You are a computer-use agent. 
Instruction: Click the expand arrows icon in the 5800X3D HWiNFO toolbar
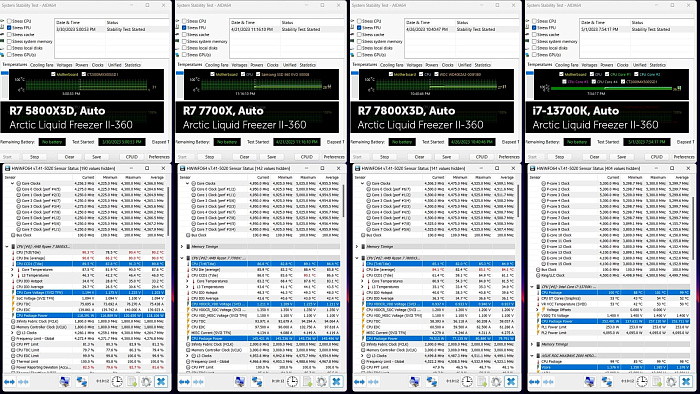pos(9,382)
